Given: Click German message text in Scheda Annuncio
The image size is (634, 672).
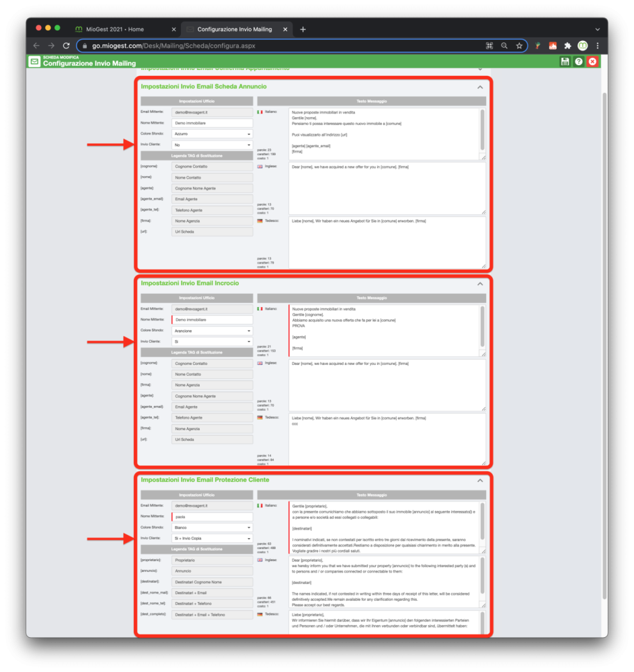Looking at the screenshot, I should pyautogui.click(x=387, y=243).
